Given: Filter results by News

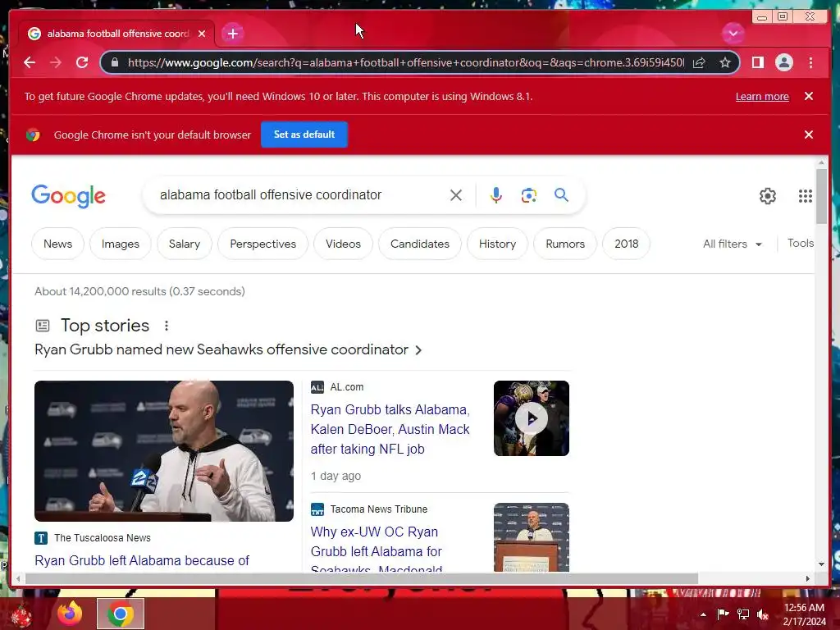Looking at the screenshot, I should point(58,244).
